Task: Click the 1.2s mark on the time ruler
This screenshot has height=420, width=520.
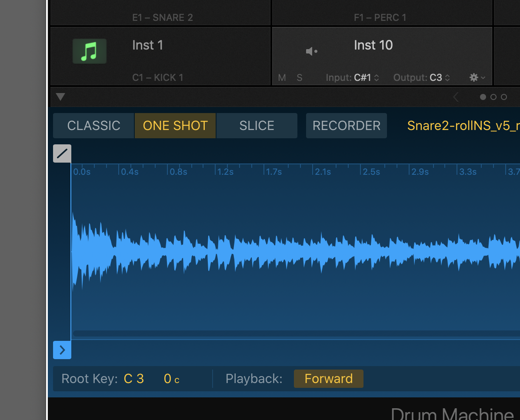Action: pyautogui.click(x=225, y=172)
